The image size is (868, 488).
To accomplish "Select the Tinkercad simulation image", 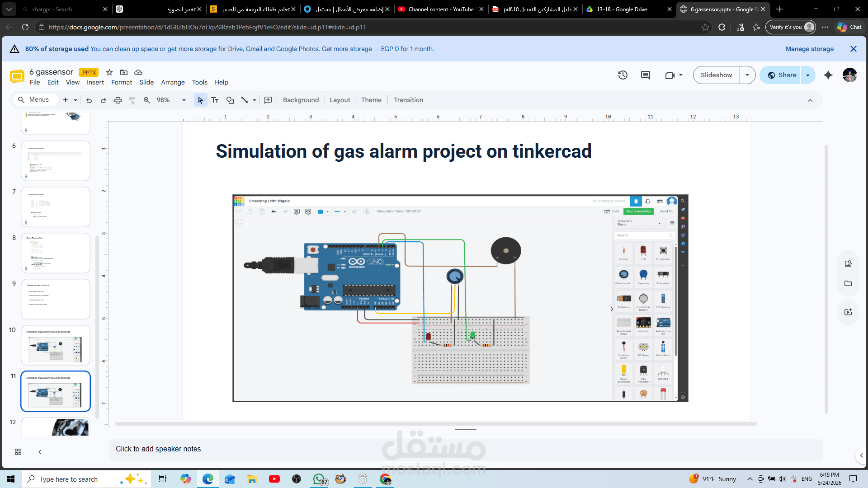I will (460, 298).
